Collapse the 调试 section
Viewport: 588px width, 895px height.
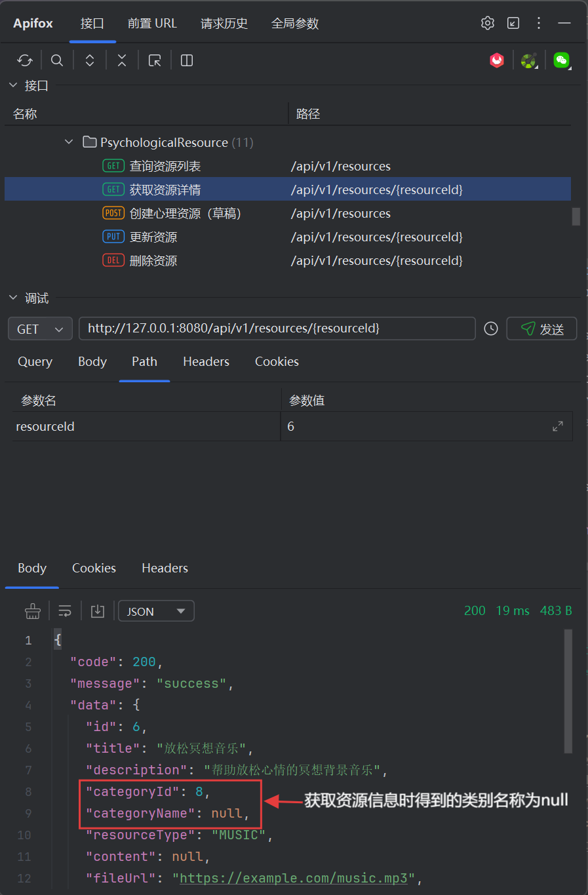click(x=13, y=298)
